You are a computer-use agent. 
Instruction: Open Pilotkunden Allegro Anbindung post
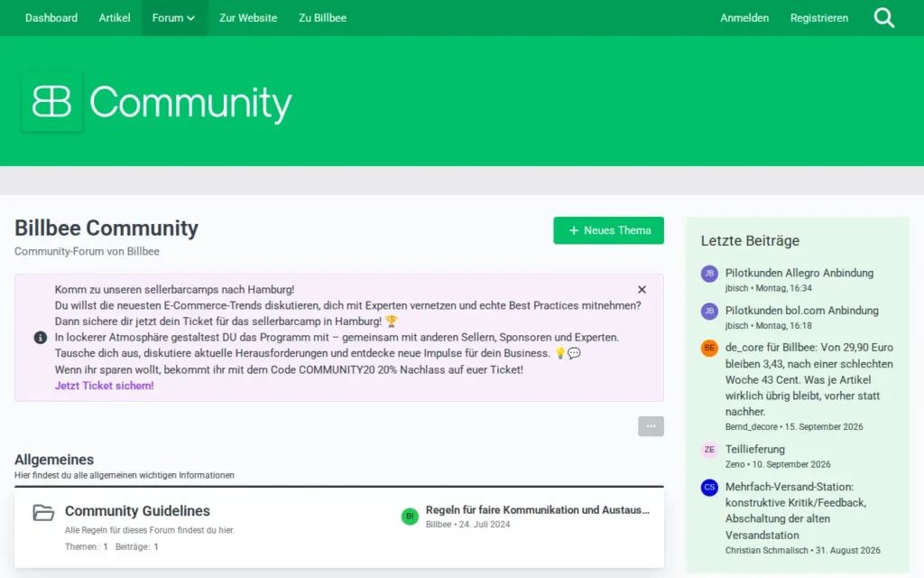click(799, 273)
